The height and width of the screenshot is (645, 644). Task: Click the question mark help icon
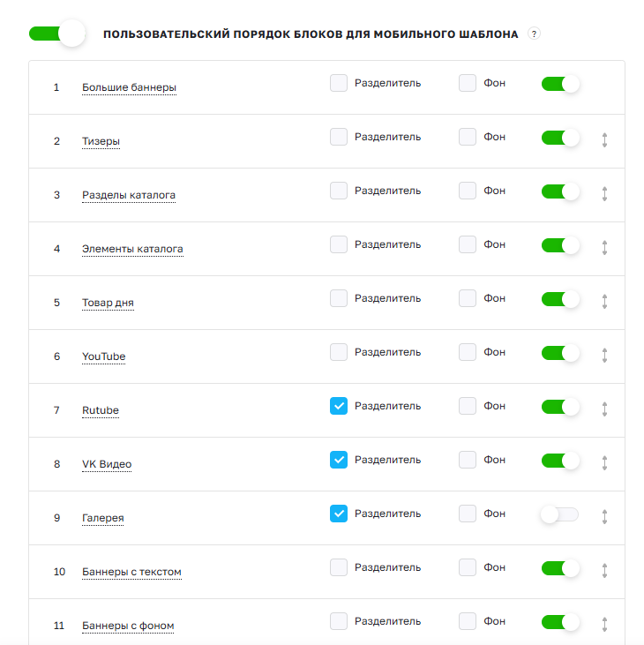534,34
